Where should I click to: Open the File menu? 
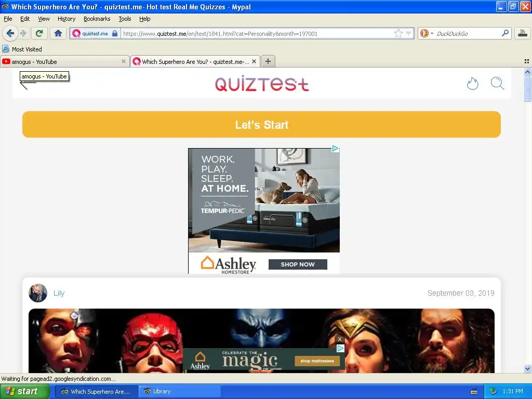click(x=8, y=19)
